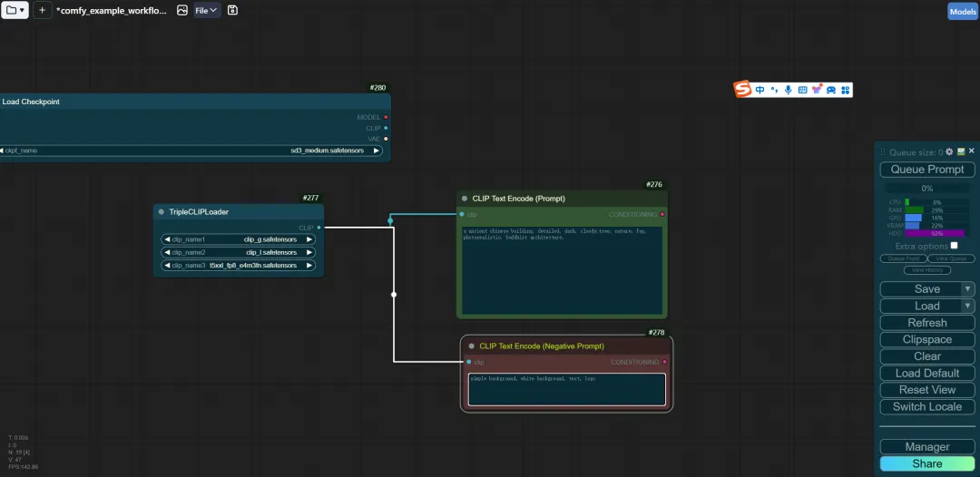Open settings gear next to Queue size
The image size is (980, 477).
949,151
